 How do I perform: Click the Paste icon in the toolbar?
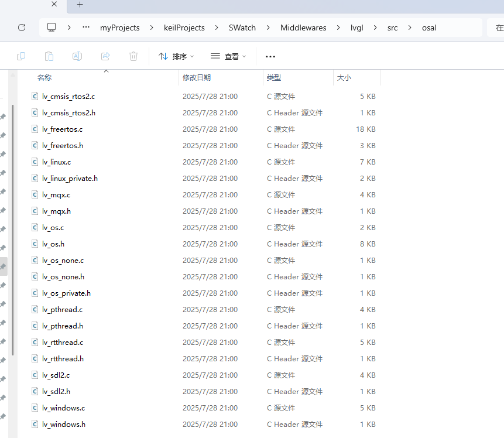coord(49,56)
